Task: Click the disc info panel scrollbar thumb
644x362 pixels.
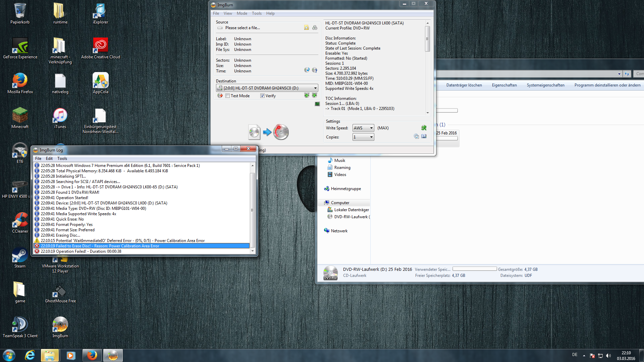Action: click(x=427, y=39)
